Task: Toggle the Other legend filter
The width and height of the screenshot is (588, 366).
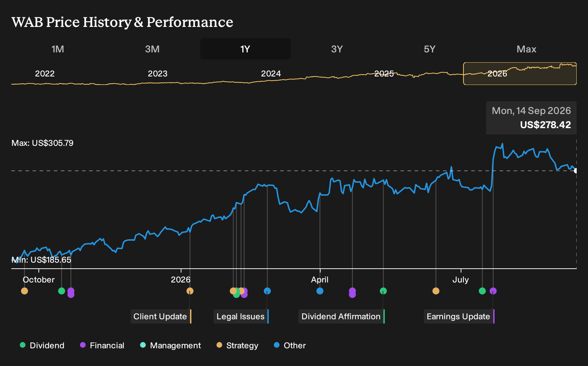Action: pos(290,345)
